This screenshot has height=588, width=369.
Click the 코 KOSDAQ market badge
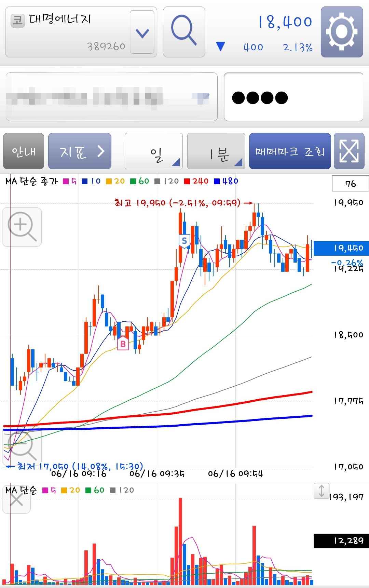click(x=18, y=21)
